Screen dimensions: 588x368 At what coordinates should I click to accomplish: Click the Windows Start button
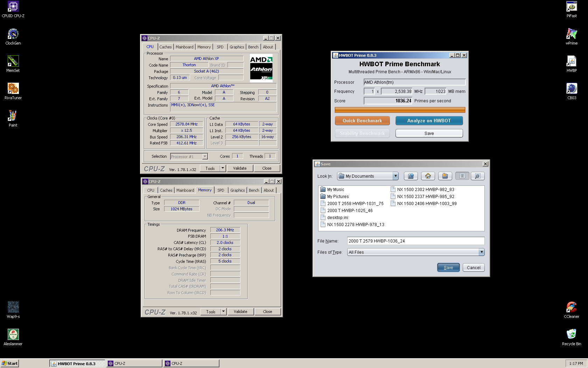[x=9, y=363]
